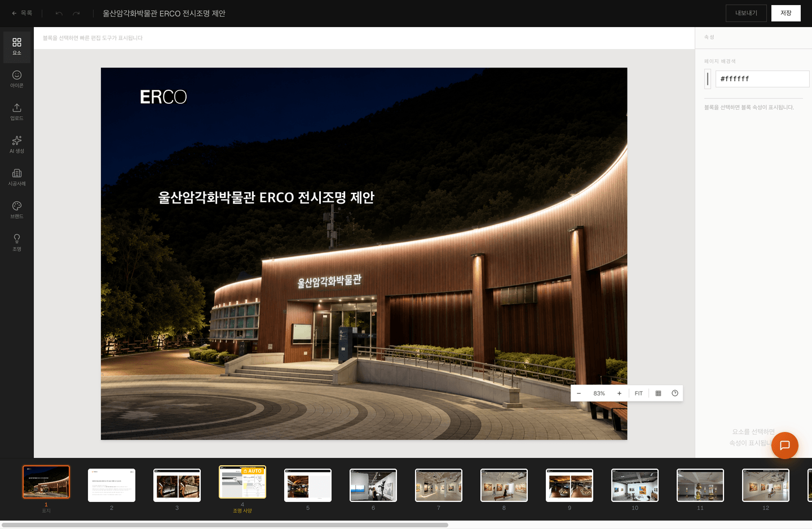Open slide 6 thumbnail
812x529 pixels.
373,485
